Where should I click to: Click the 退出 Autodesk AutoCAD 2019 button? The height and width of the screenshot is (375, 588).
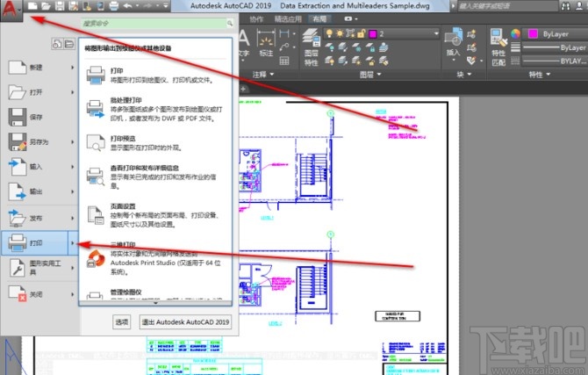point(185,322)
